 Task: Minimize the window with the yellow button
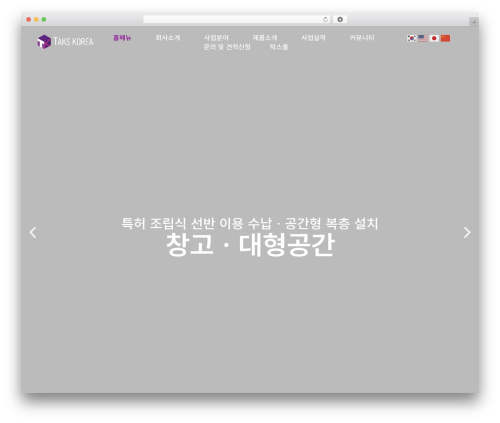click(x=36, y=20)
